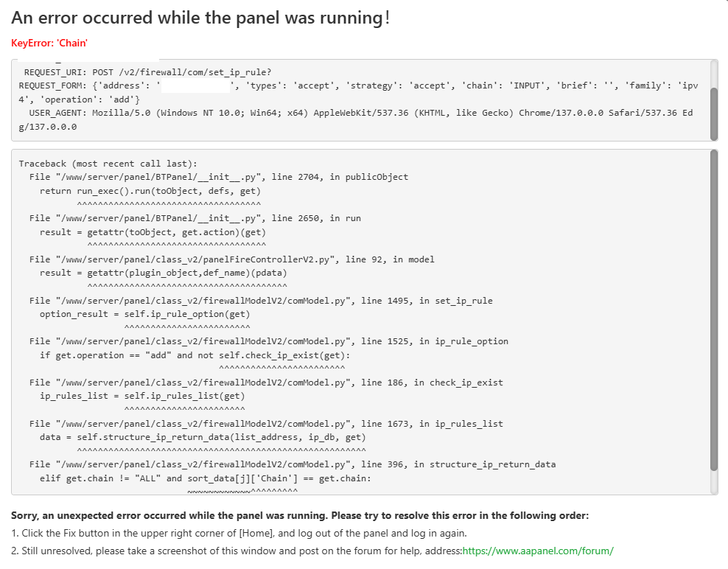728x569 pixels.
Task: Click the REQUEST_URI line in request box
Action: click(147, 71)
